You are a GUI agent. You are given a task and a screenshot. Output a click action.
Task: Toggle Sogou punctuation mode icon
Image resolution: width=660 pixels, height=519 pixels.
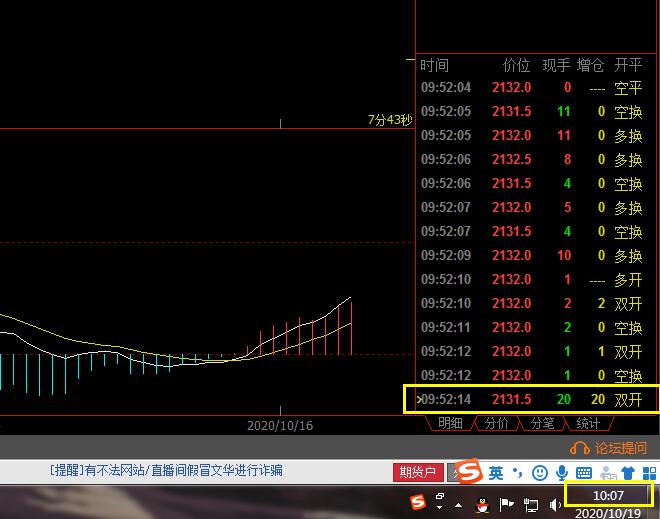[518, 473]
